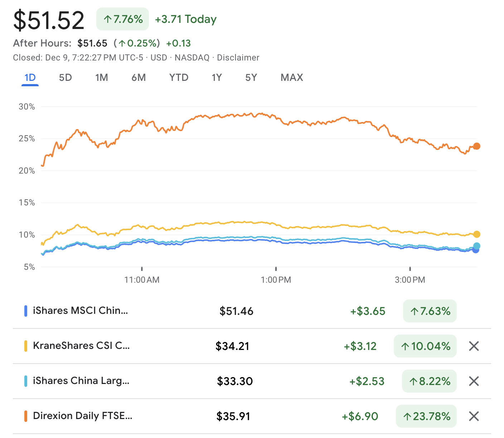Show the 6M chart range
This screenshot has width=504, height=438.
[x=139, y=78]
